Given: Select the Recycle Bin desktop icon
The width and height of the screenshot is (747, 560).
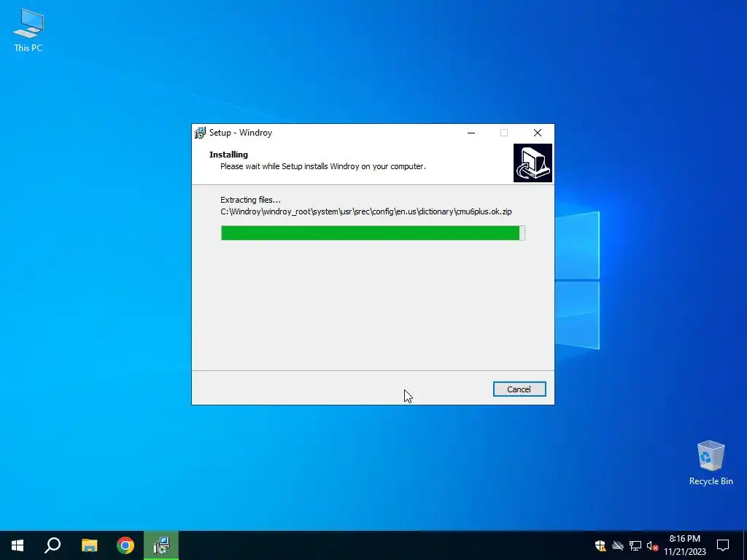Looking at the screenshot, I should [711, 463].
